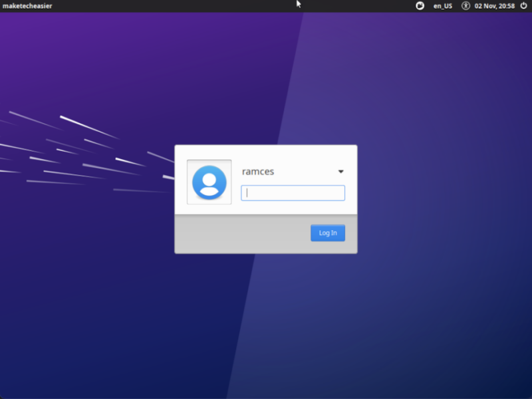Click the accessibility figure icon near the clock
This screenshot has height=399, width=532.
click(x=465, y=6)
